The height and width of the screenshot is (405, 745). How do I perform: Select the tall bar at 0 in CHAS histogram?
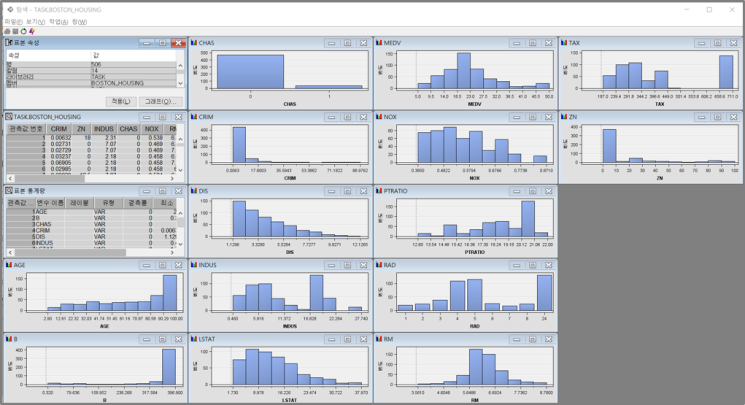coord(250,71)
